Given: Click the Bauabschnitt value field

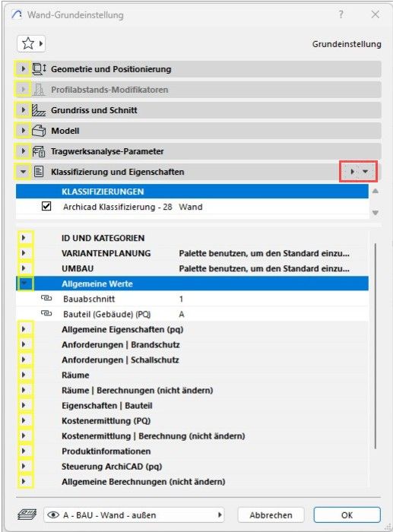Looking at the screenshot, I should pos(271,299).
